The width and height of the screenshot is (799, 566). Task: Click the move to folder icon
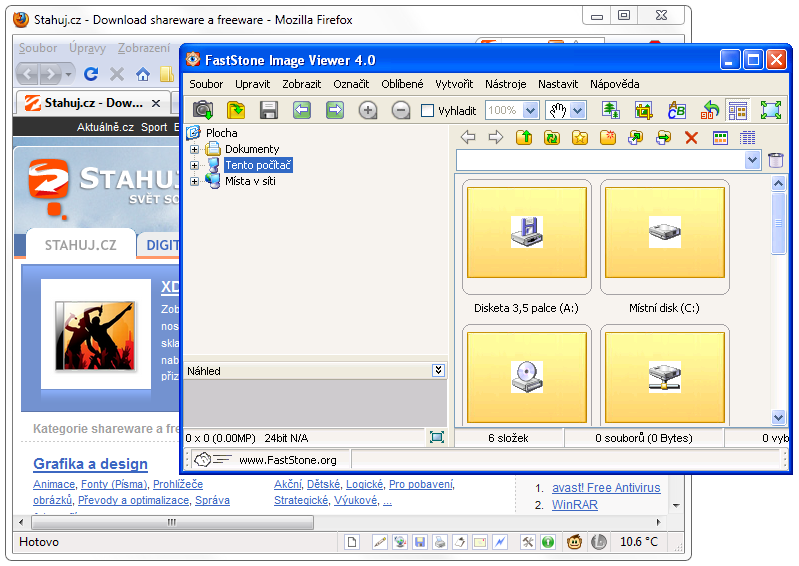point(663,137)
